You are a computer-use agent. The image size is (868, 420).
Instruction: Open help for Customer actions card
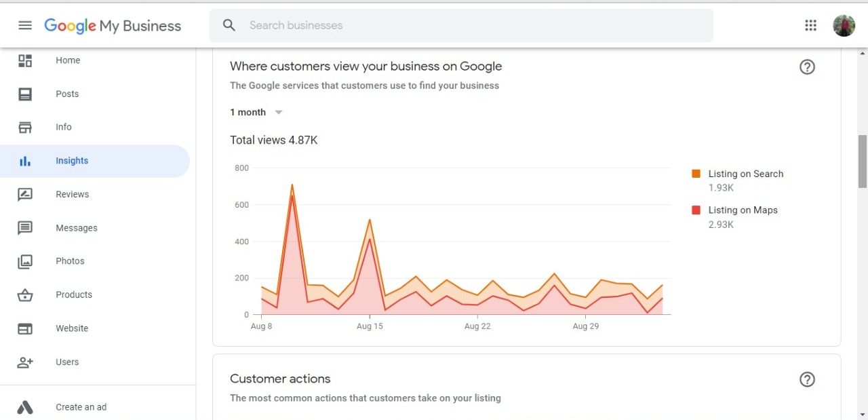click(807, 379)
